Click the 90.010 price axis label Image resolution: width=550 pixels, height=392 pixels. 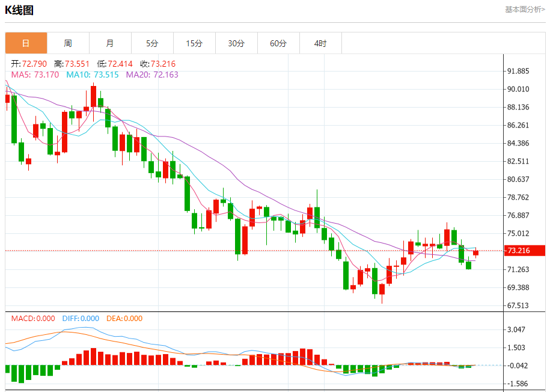(x=518, y=89)
